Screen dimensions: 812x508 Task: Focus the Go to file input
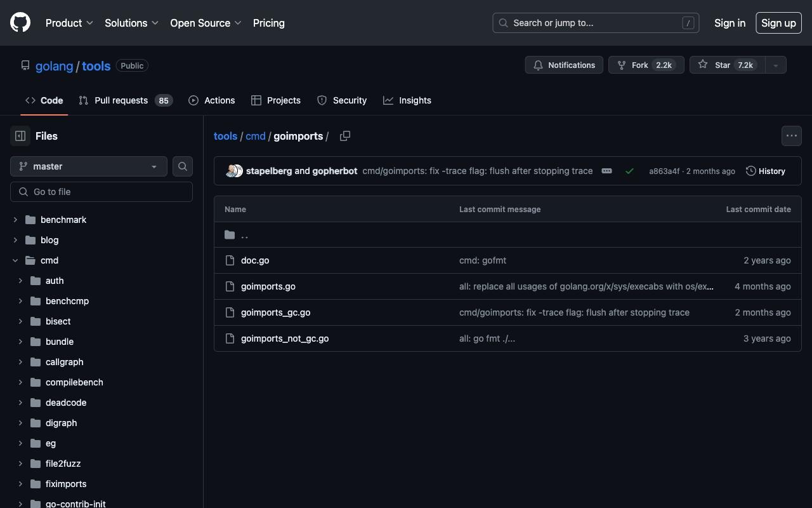(101, 192)
